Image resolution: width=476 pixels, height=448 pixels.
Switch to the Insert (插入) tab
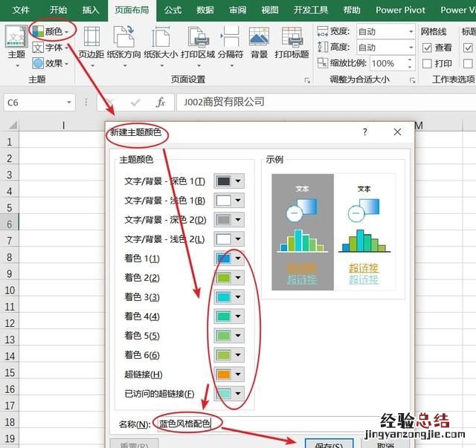(91, 10)
